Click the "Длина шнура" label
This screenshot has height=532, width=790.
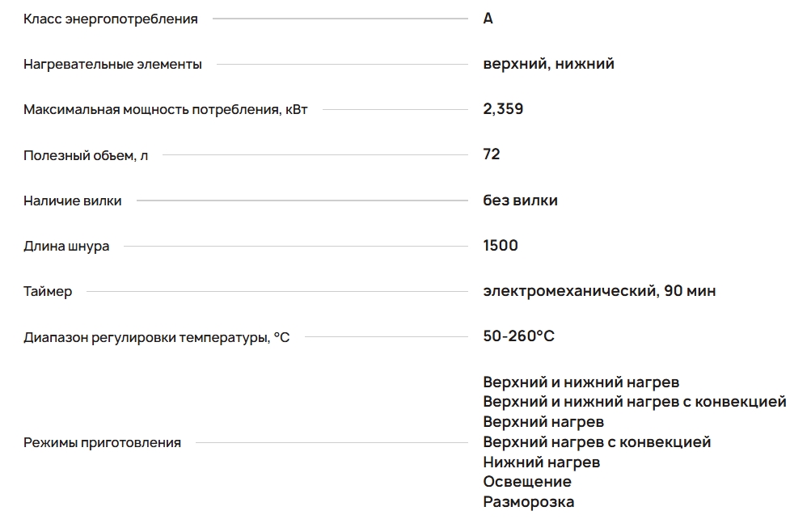(66, 246)
